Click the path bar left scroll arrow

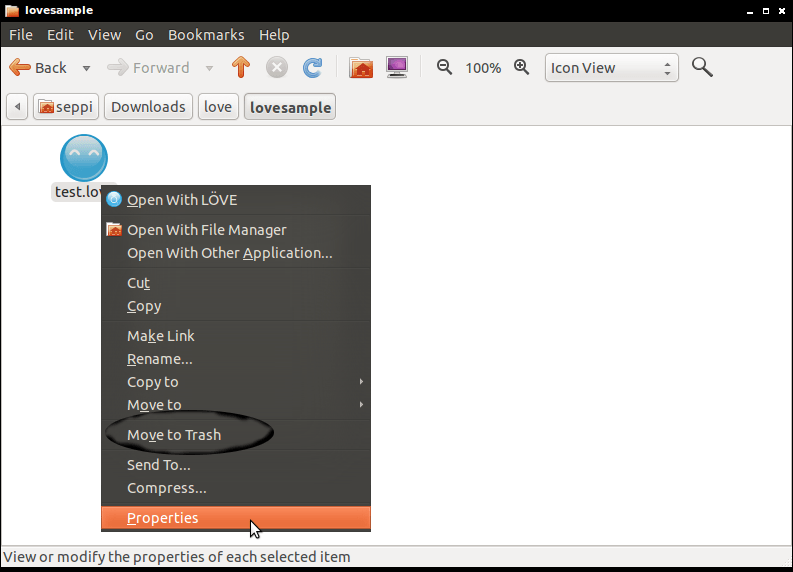[x=18, y=107]
